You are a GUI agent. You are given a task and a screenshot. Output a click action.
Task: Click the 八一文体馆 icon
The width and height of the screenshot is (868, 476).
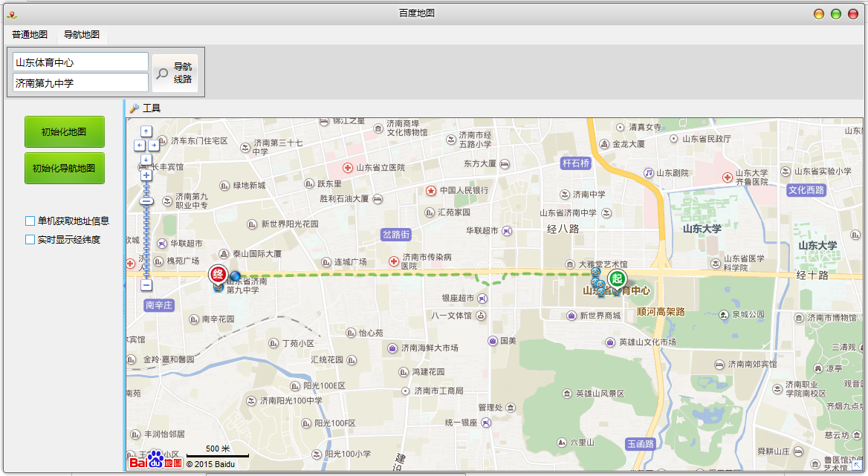coord(481,316)
